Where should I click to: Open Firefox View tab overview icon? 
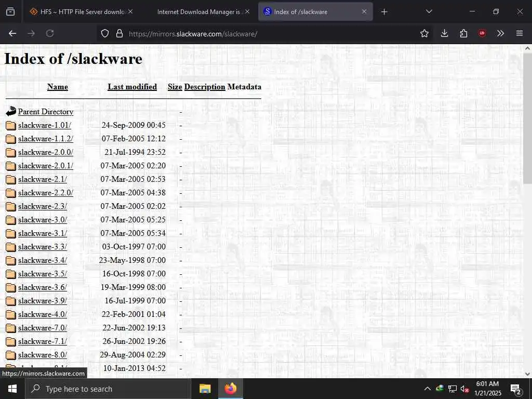10,12
